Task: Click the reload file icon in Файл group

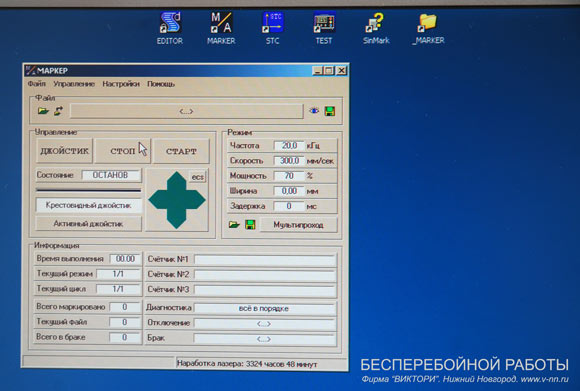Action: tap(58, 111)
